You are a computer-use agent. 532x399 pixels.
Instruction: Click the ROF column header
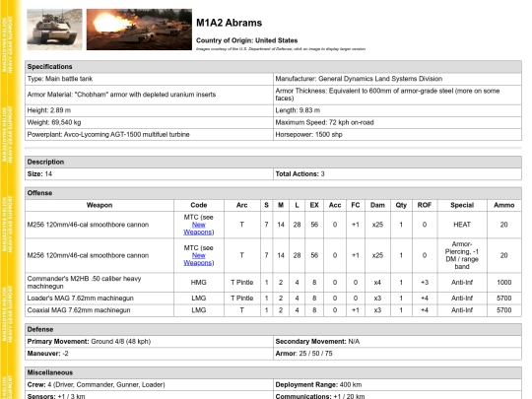[x=425, y=205]
